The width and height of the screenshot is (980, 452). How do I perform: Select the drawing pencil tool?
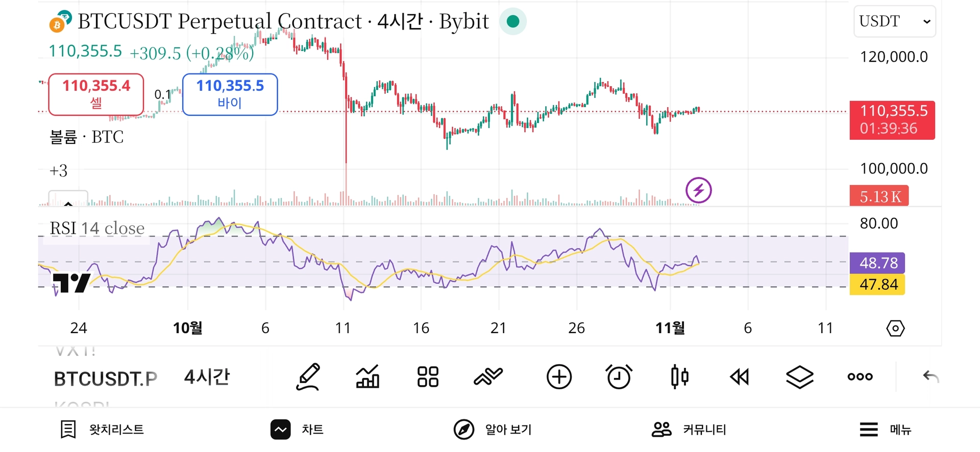[308, 377]
